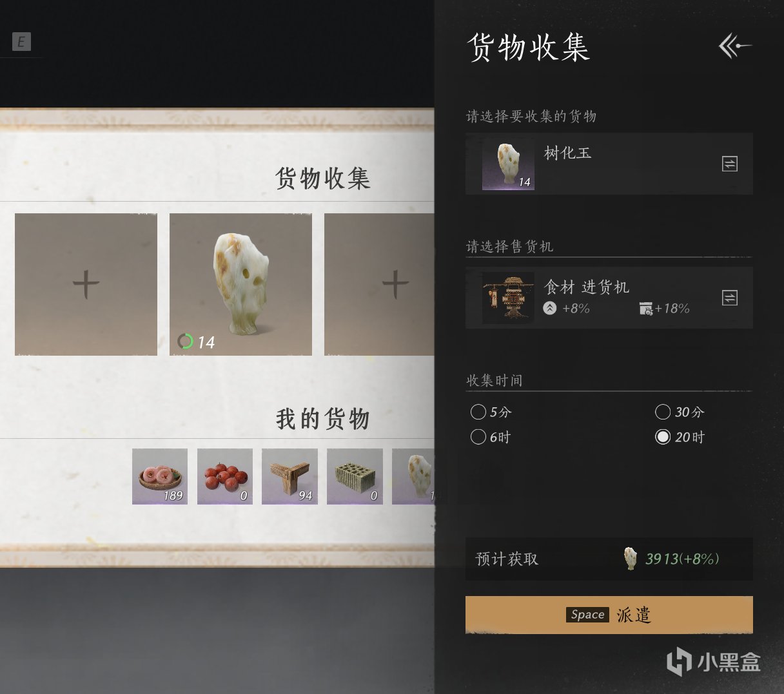Click the jade icon in 预计获取 row
Image resolution: width=784 pixels, height=694 pixels.
631,559
